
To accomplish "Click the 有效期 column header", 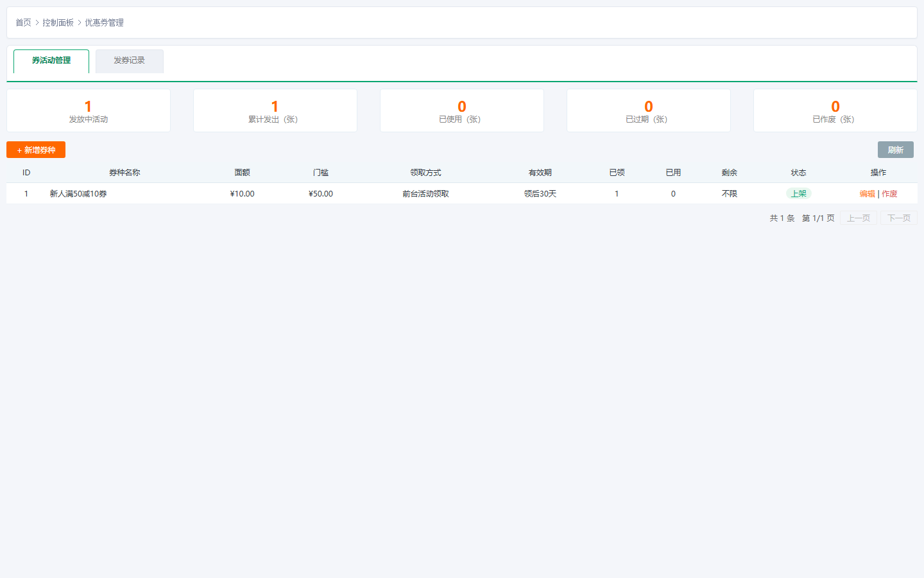I will tap(540, 173).
